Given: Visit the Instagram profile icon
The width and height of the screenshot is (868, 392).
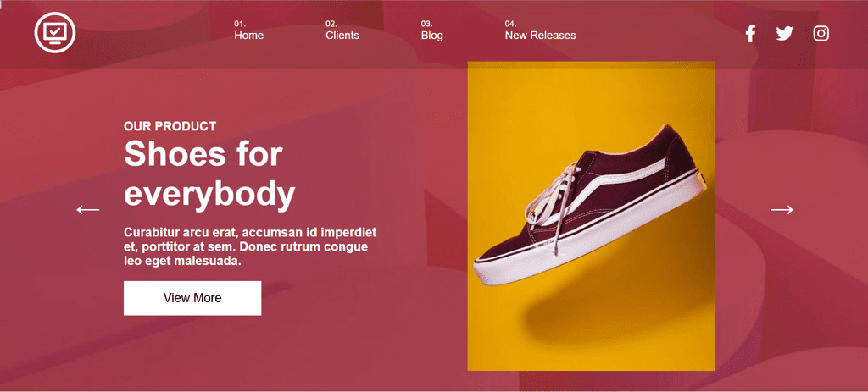Looking at the screenshot, I should tap(821, 34).
